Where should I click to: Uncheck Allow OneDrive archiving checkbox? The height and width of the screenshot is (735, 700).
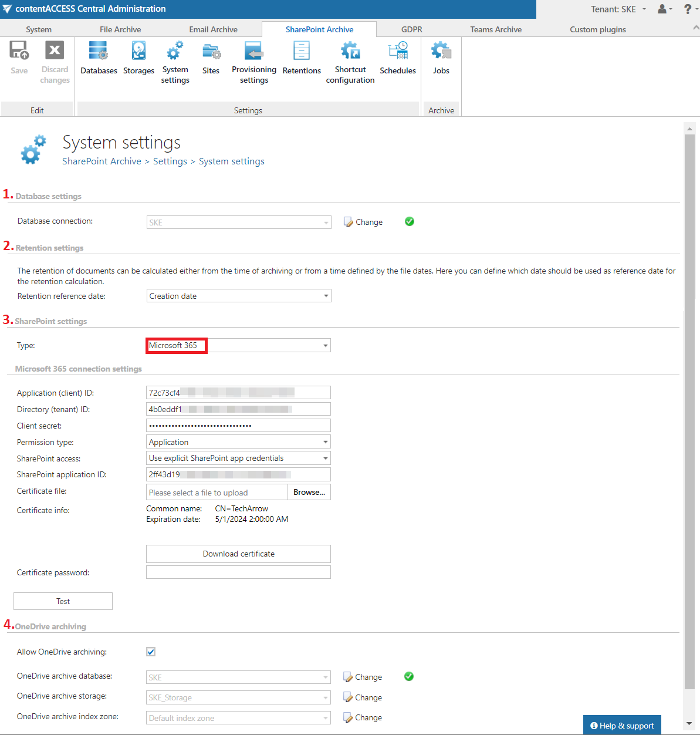[151, 652]
